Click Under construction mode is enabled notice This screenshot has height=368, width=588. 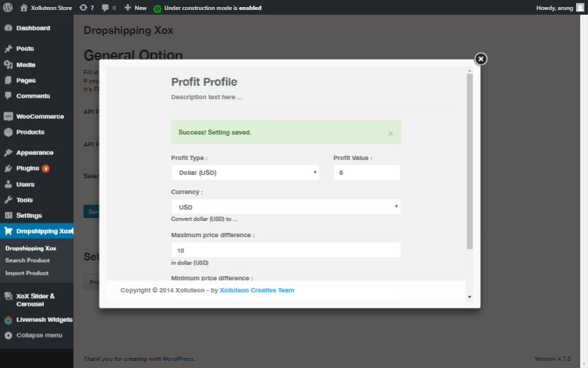coord(213,8)
